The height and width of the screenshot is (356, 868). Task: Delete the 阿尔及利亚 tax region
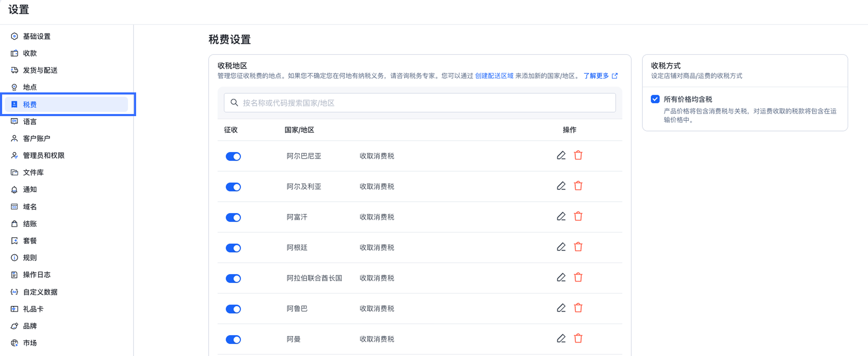pos(578,186)
